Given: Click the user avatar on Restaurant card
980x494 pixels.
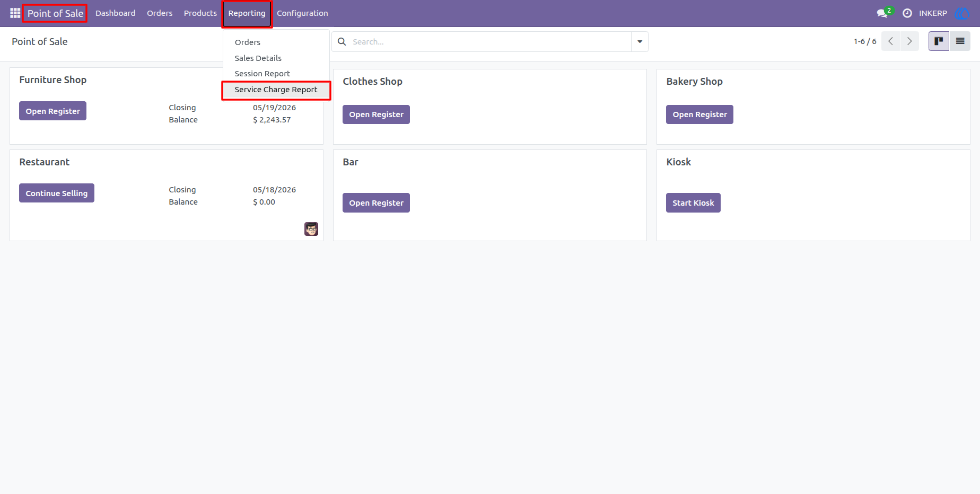Looking at the screenshot, I should (x=311, y=229).
